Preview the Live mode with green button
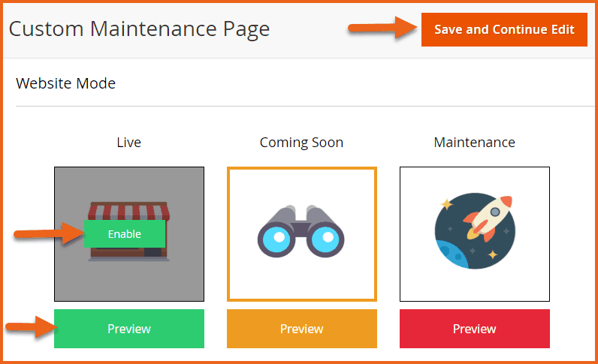 (x=129, y=329)
